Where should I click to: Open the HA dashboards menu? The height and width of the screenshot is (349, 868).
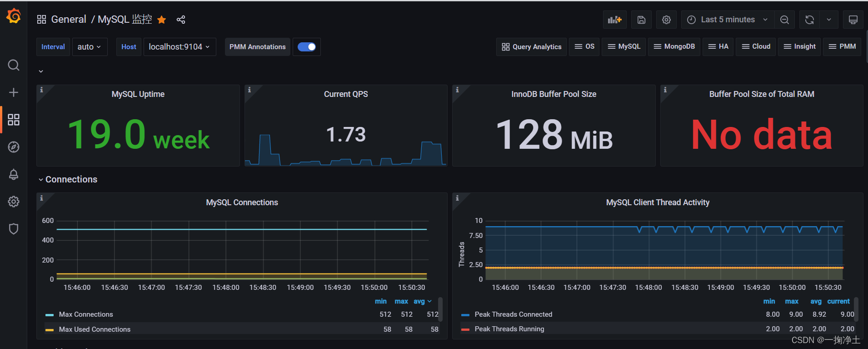(x=718, y=47)
